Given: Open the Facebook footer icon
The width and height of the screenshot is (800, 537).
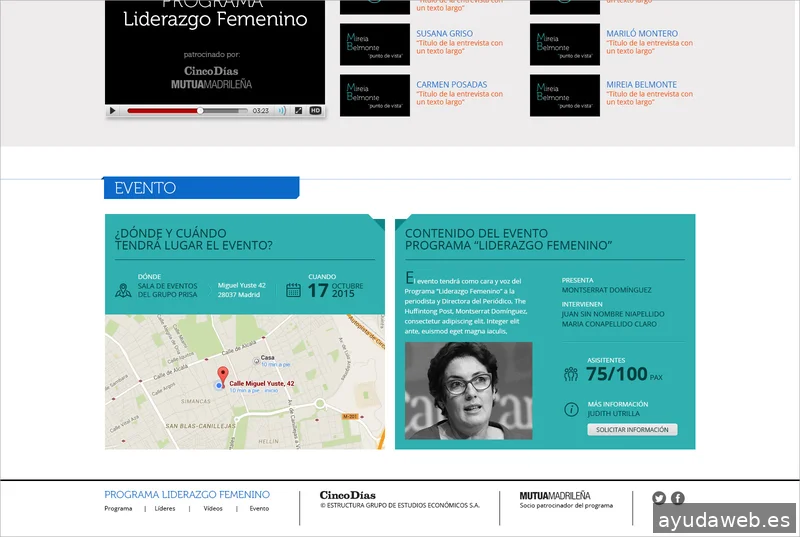Looking at the screenshot, I should 678,498.
